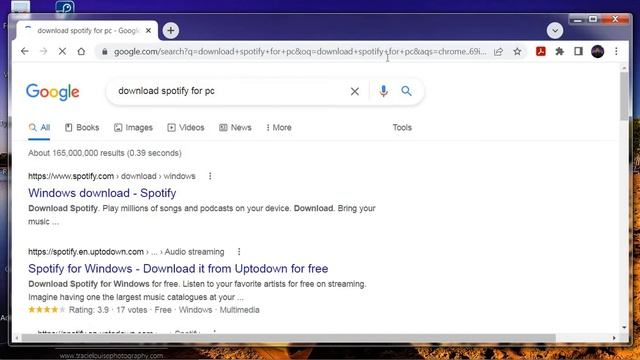The width and height of the screenshot is (640, 360).
Task: Open a new tab
Action: [x=171, y=31]
